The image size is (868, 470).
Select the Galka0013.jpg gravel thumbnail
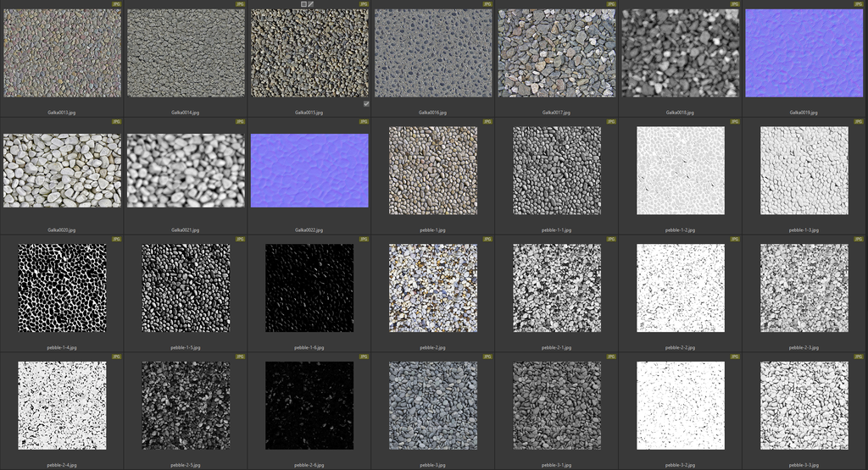coord(62,53)
